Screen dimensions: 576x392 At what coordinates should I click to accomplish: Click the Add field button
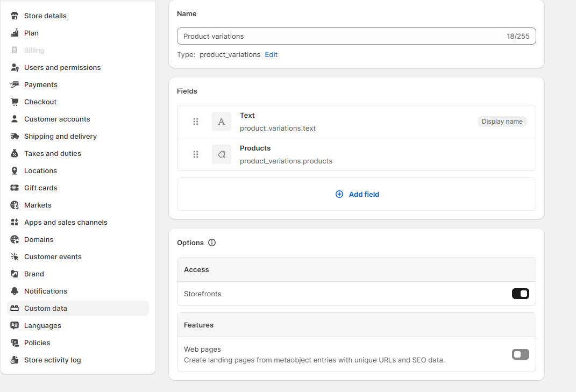click(357, 194)
